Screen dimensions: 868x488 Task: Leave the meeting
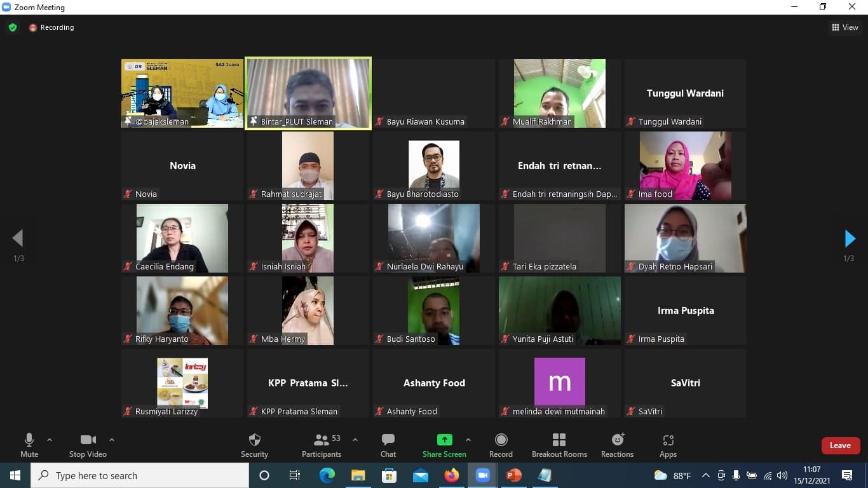[x=840, y=445]
